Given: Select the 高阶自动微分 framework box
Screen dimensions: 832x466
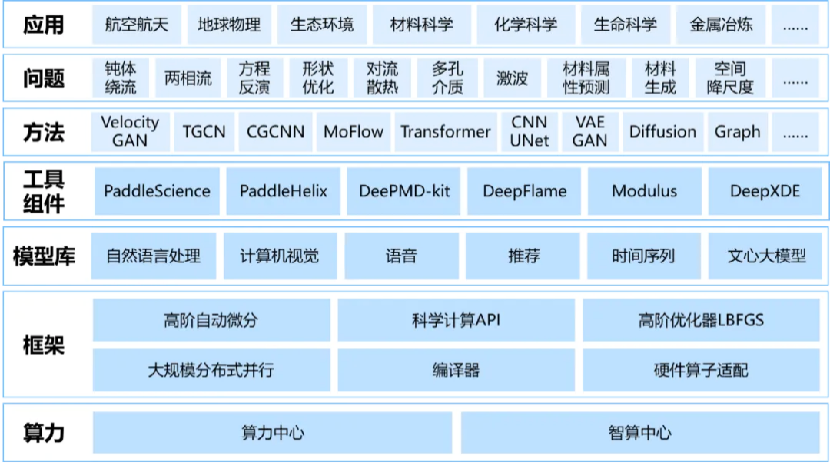Looking at the screenshot, I should click(211, 320).
